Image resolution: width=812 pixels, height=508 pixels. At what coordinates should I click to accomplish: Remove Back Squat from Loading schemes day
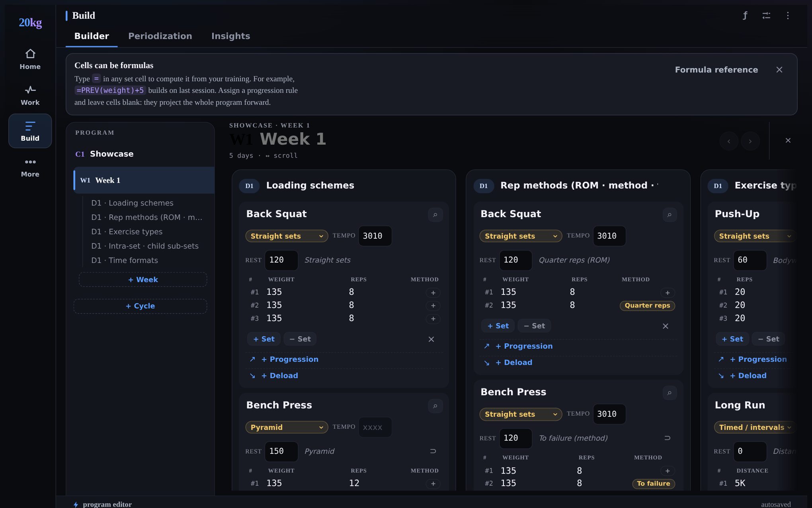click(x=431, y=339)
